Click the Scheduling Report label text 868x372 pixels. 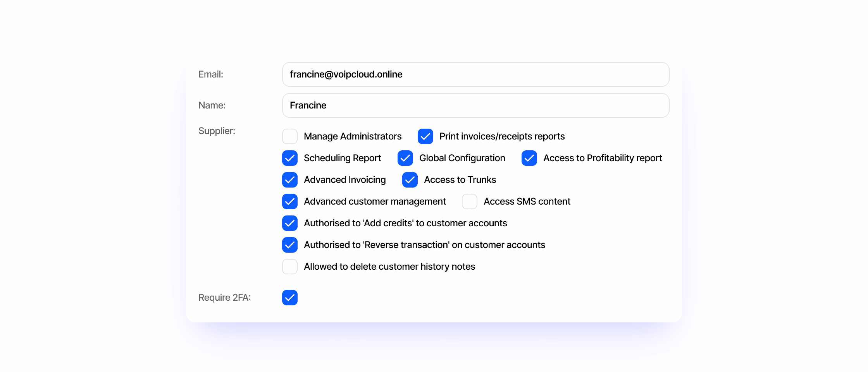click(x=343, y=158)
